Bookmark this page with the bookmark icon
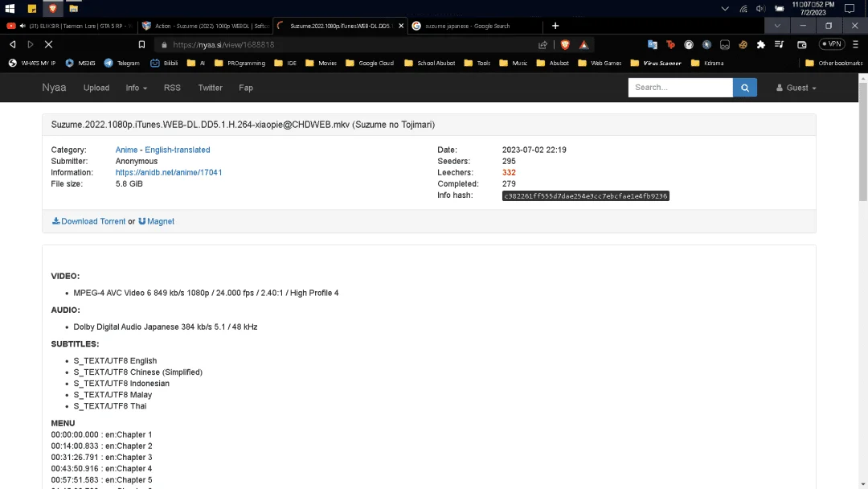The height and width of the screenshot is (489, 868). click(x=141, y=45)
